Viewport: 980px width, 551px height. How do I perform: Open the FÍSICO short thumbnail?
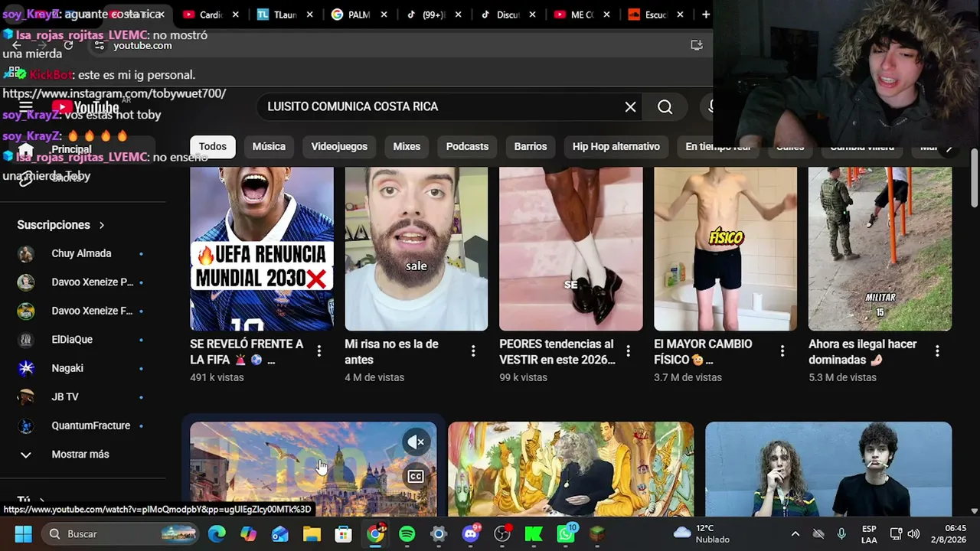point(725,249)
